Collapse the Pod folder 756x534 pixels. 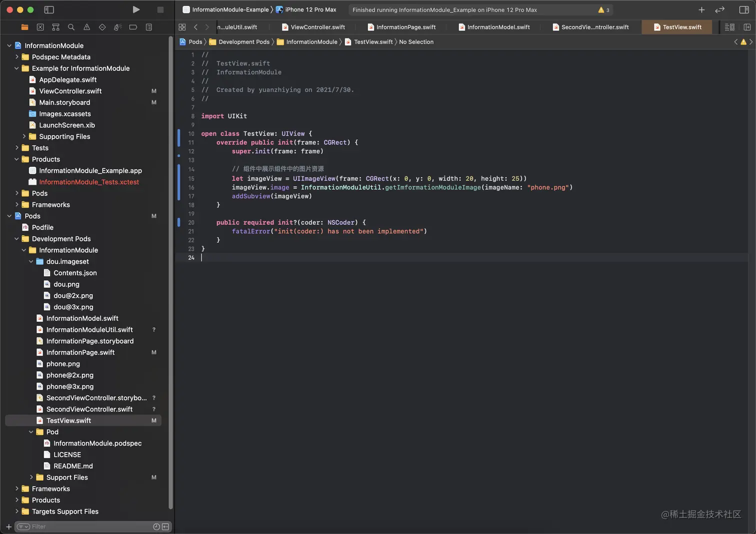tap(31, 432)
